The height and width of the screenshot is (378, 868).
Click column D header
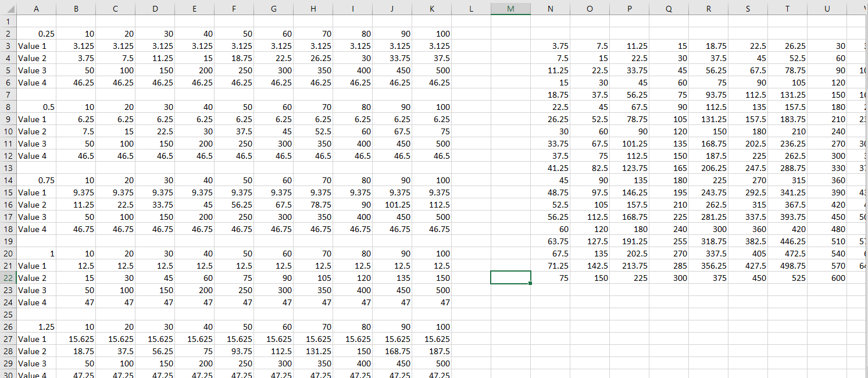[155, 9]
